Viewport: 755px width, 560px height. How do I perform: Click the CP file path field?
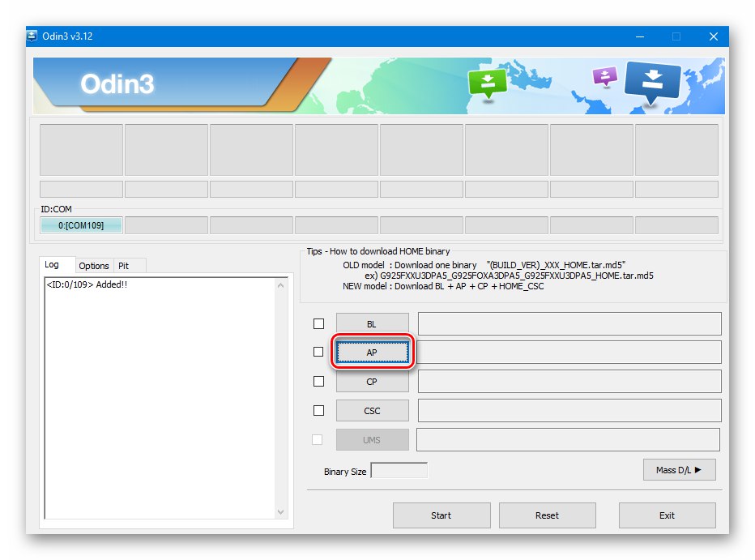[569, 382]
